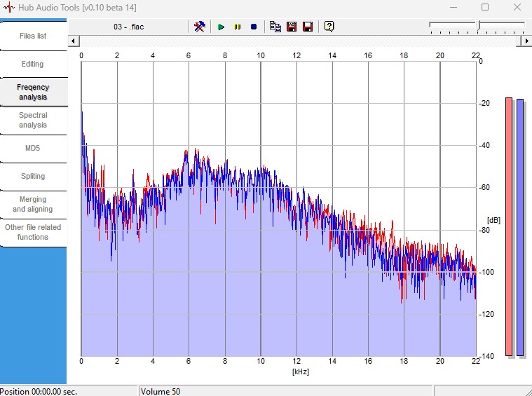The image size is (532, 396).
Task: Open the Spliting tab
Action: pos(33,176)
